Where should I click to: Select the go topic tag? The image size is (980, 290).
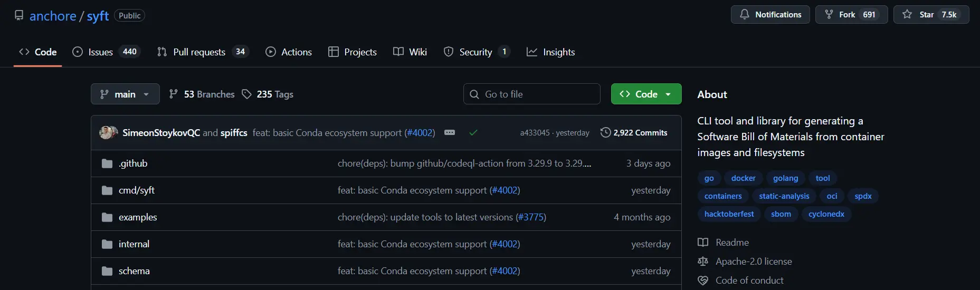[709, 178]
